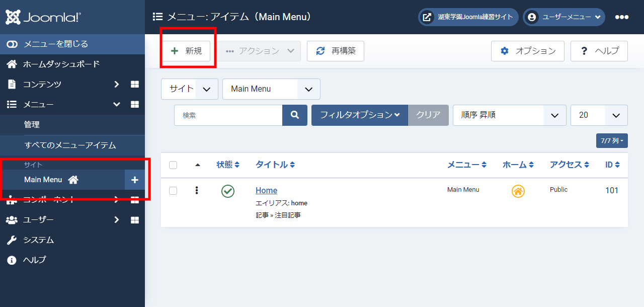The height and width of the screenshot is (307, 644).
Task: Click the magnifier search button
Action: point(295,115)
